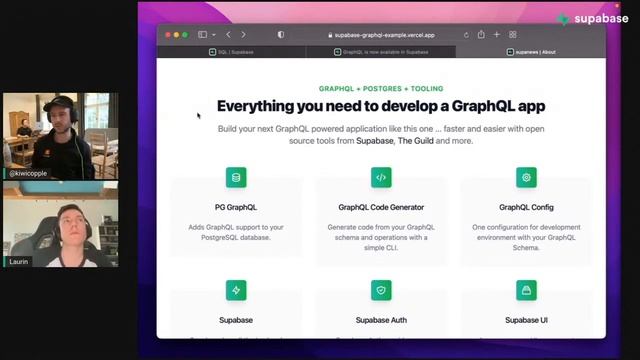Click the GRAPHQL + POSTGRES + TOOLING label
This screenshot has height=360, width=640.
tap(381, 89)
